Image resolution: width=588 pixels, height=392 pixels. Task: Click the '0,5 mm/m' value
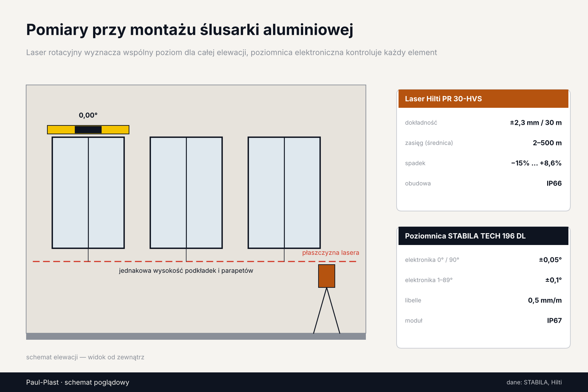point(545,300)
